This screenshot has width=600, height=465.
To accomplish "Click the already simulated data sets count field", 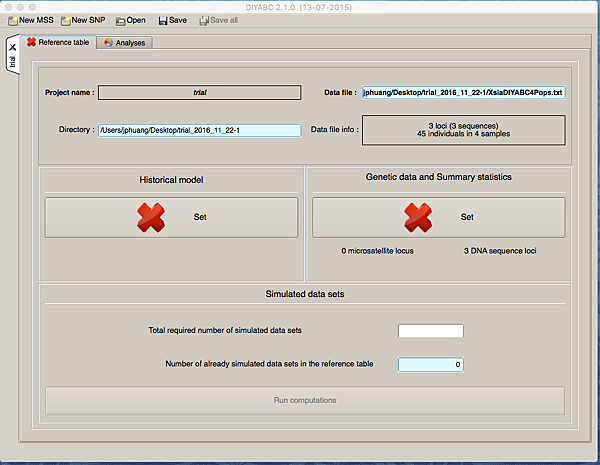I will (431, 364).
